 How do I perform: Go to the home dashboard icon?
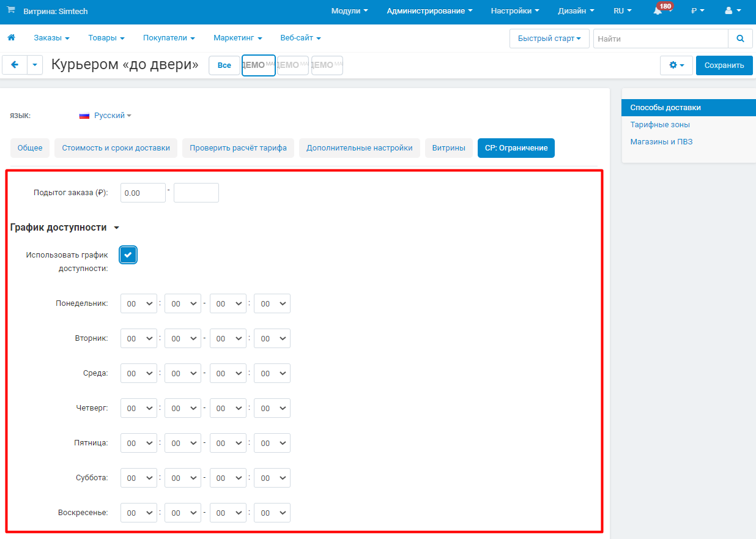tap(11, 38)
